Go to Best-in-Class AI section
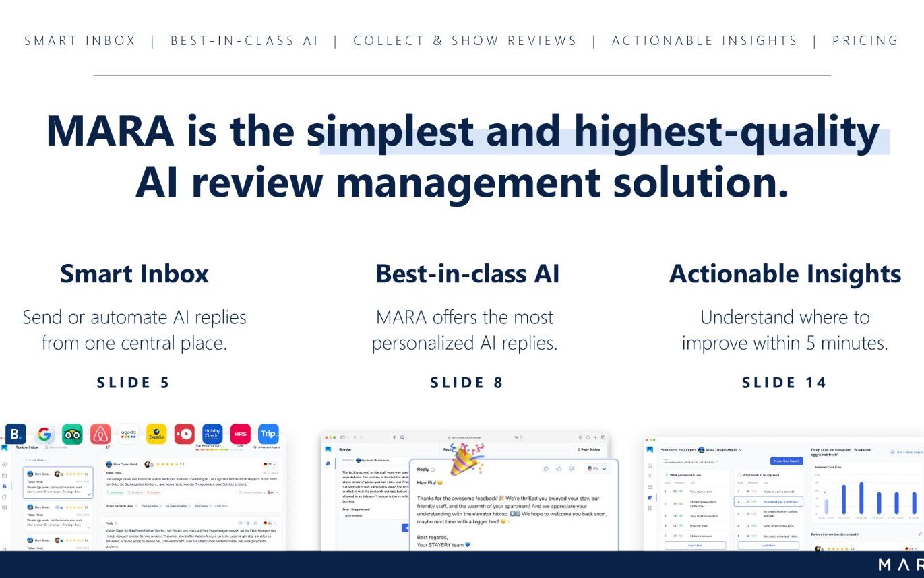Viewport: 924px width, 578px height. click(x=244, y=40)
